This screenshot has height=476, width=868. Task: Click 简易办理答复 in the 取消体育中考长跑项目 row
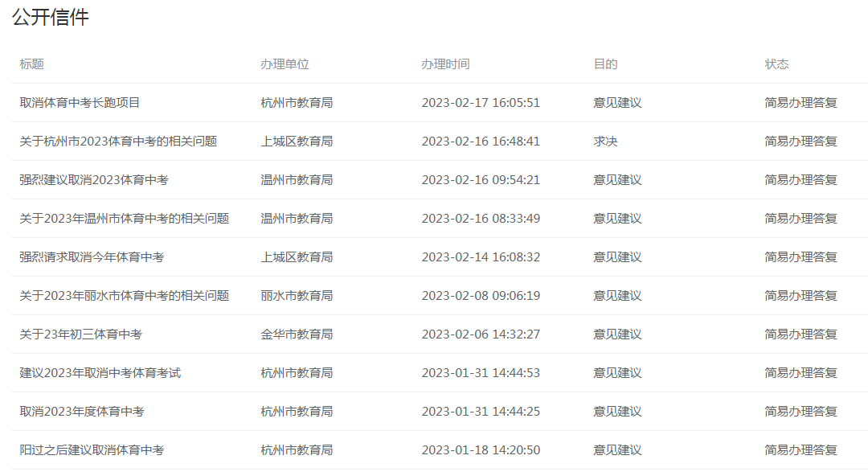(800, 102)
